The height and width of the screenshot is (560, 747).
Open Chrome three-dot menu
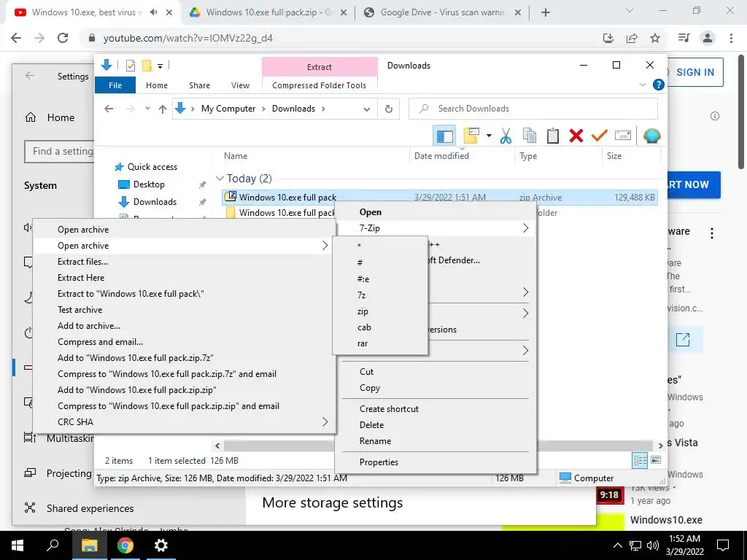coord(731,38)
